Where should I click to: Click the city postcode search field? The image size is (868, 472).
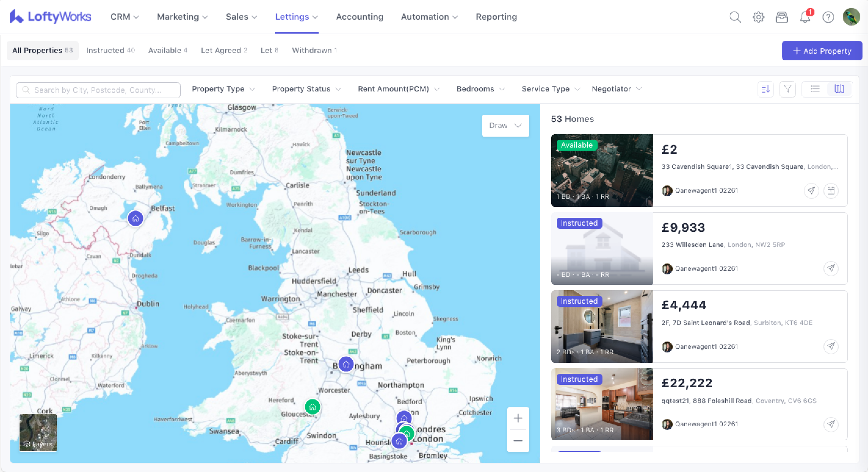[x=98, y=90]
